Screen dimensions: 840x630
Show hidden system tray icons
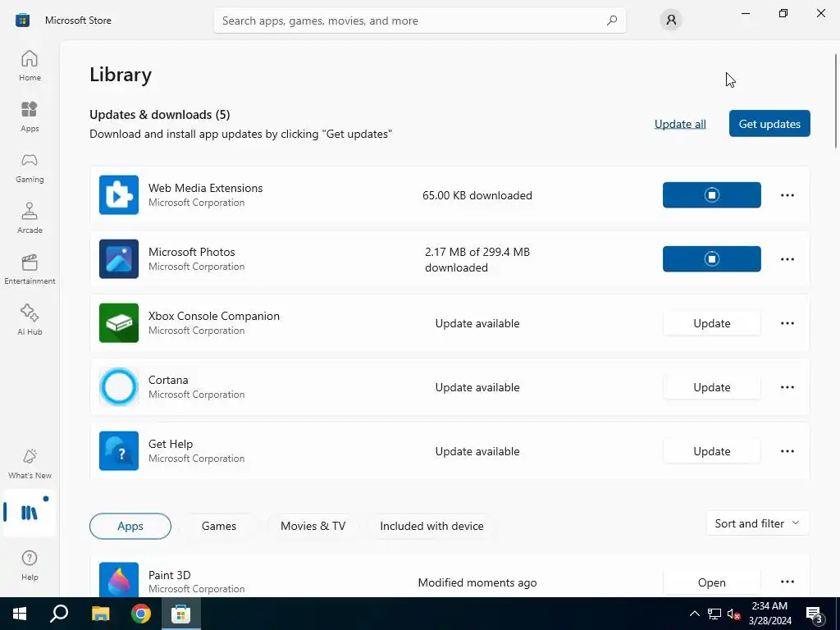coord(694,614)
